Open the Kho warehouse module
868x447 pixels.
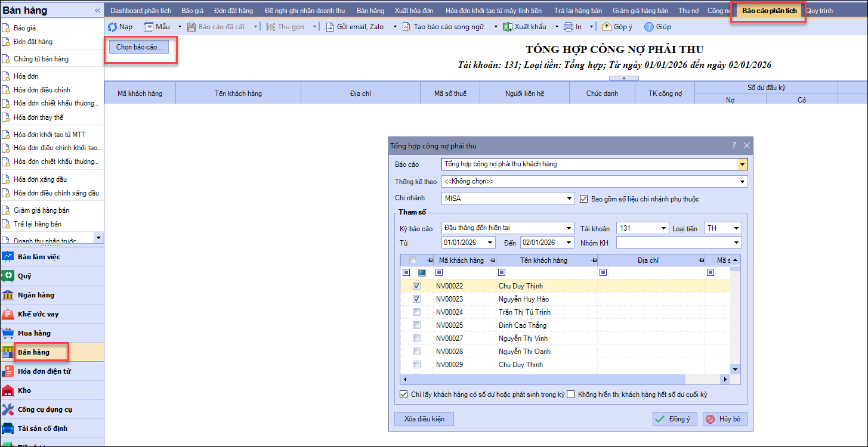(24, 390)
